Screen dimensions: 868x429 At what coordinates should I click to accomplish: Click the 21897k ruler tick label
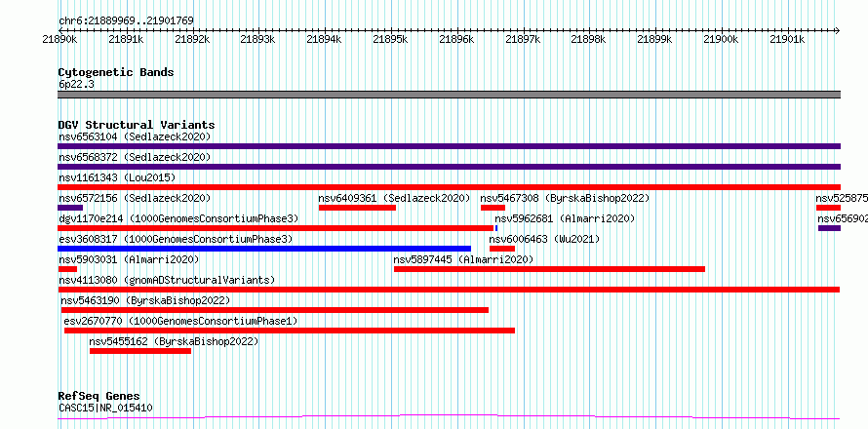point(523,39)
